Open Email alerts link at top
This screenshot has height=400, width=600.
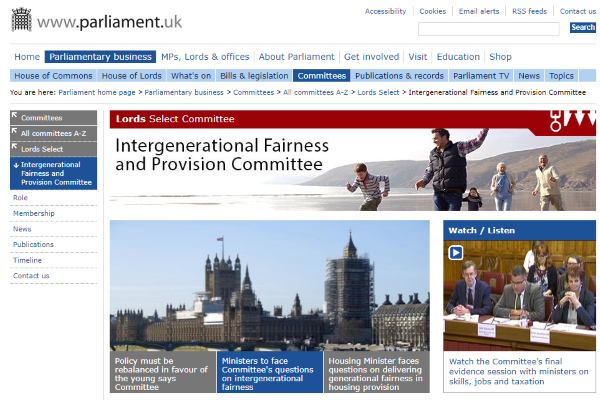[479, 11]
